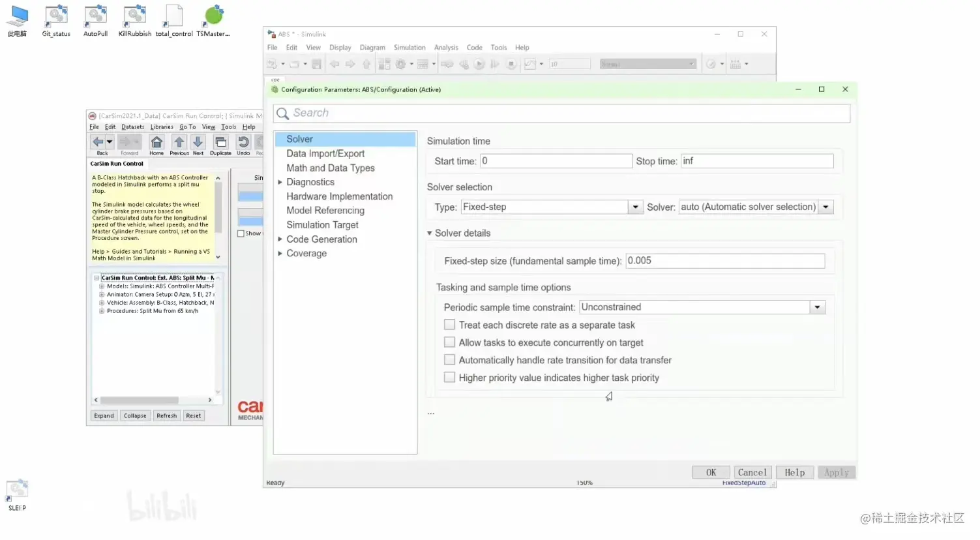Screen dimensions: 980x540
Task: Click the Simulink Step Forward button
Action: pyautogui.click(x=495, y=64)
